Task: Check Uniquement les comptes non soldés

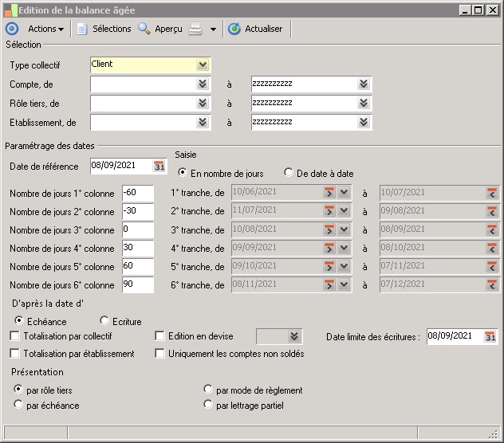Action: (160, 353)
